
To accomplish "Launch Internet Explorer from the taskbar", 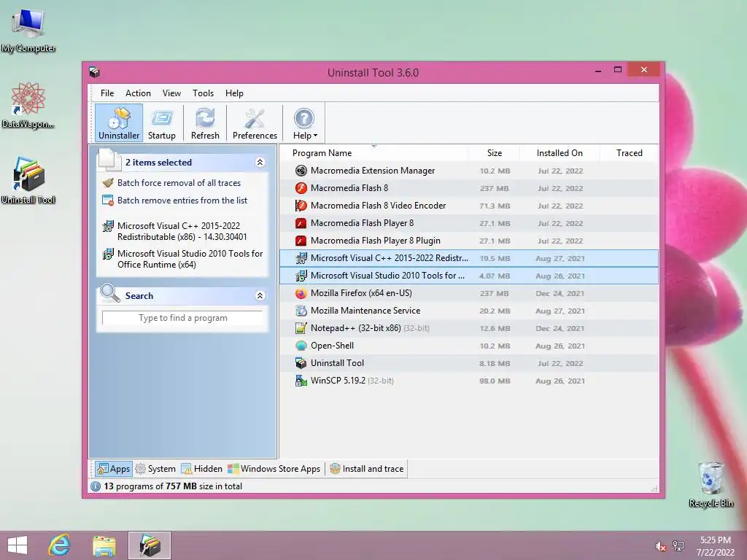I will [x=60, y=545].
